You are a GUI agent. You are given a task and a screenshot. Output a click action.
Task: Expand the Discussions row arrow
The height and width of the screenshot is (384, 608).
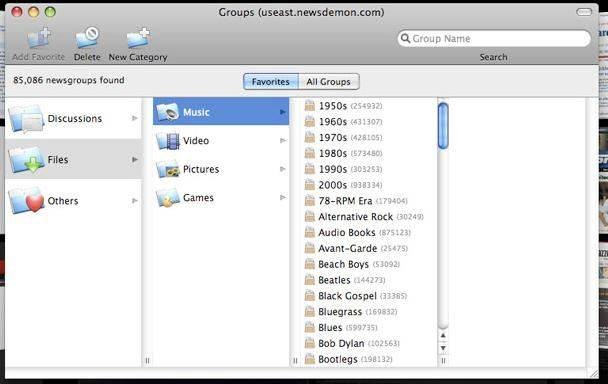(135, 118)
